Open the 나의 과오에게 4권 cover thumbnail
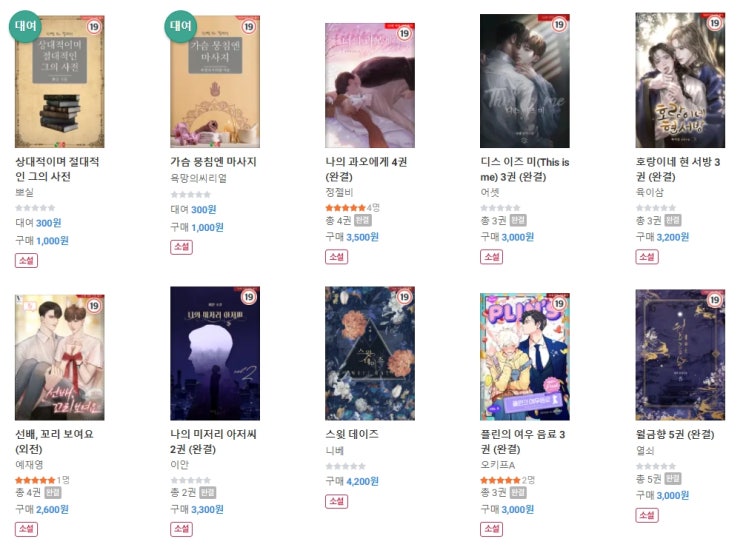This screenshot has width=743, height=553. [x=370, y=85]
